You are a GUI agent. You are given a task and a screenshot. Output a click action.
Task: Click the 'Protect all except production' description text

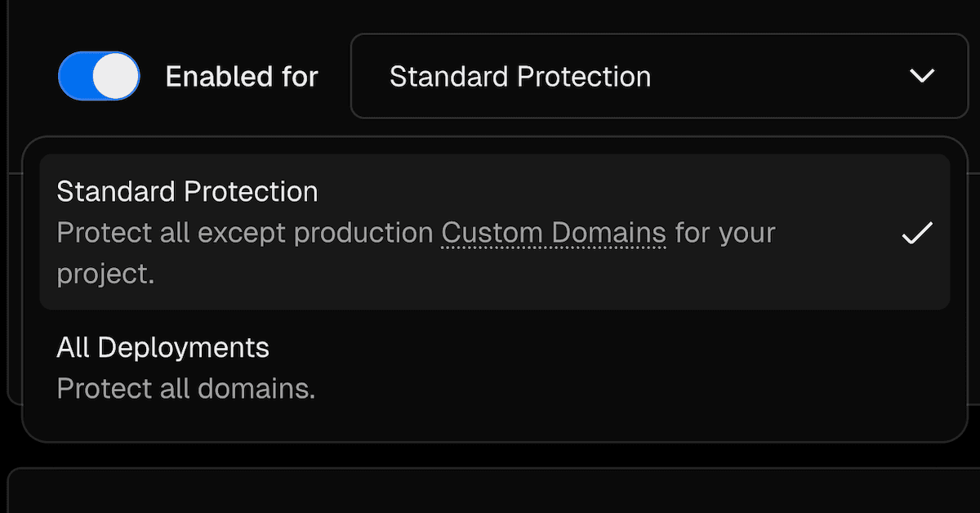[245, 234]
